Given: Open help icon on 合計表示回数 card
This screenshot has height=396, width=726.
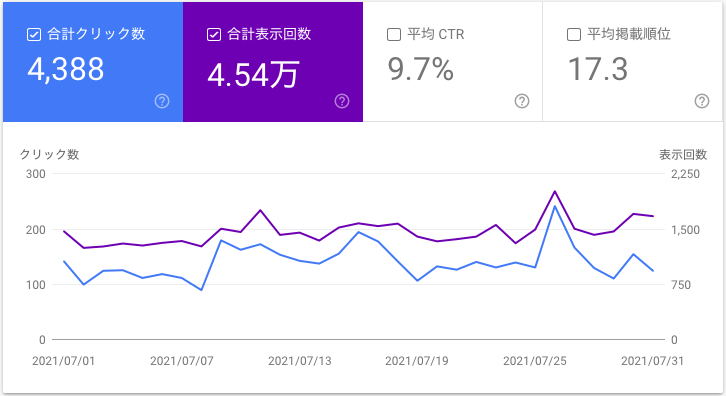Looking at the screenshot, I should coord(342,101).
